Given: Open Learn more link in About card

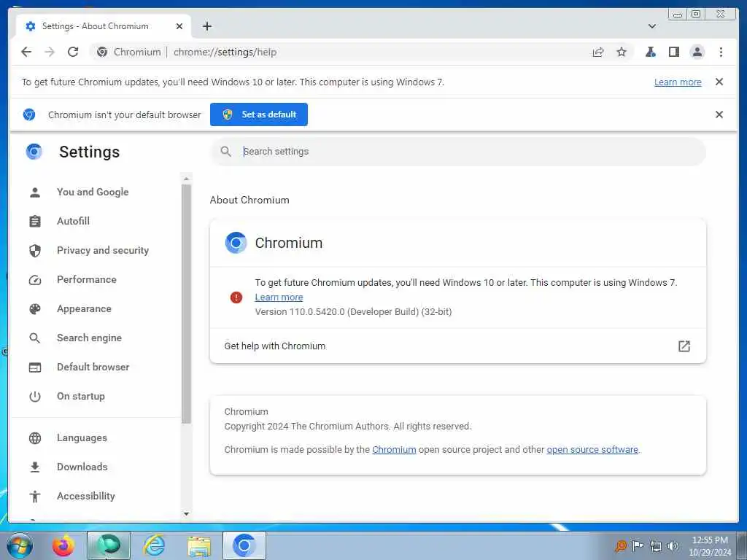Looking at the screenshot, I should pyautogui.click(x=279, y=297).
